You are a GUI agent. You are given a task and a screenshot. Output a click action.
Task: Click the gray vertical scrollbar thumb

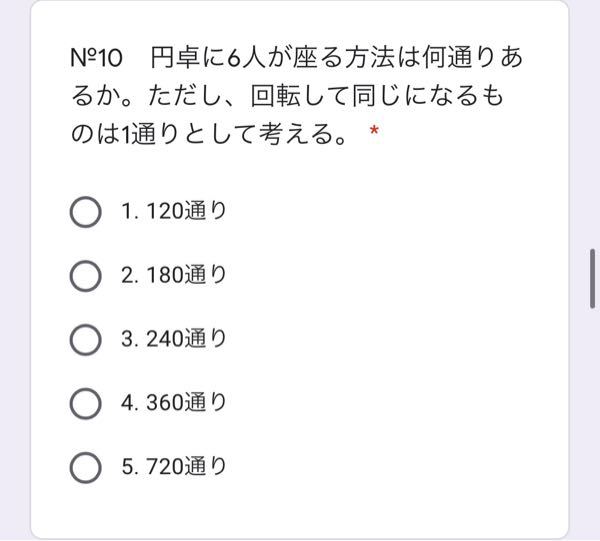[592, 279]
